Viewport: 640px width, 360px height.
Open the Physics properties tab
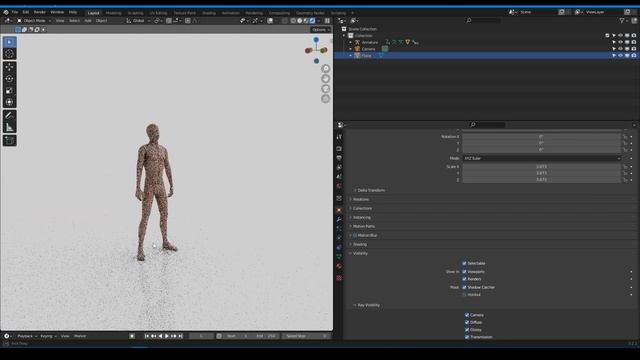(339, 238)
